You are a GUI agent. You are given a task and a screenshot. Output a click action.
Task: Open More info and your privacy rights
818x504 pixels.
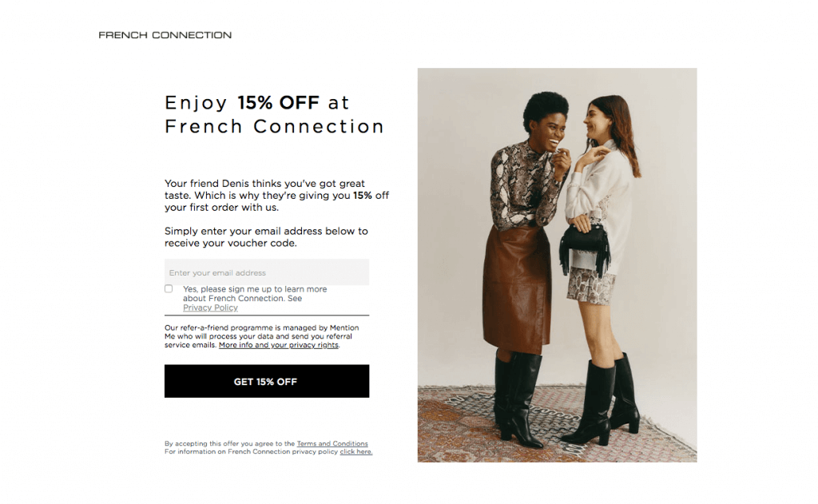tap(279, 345)
